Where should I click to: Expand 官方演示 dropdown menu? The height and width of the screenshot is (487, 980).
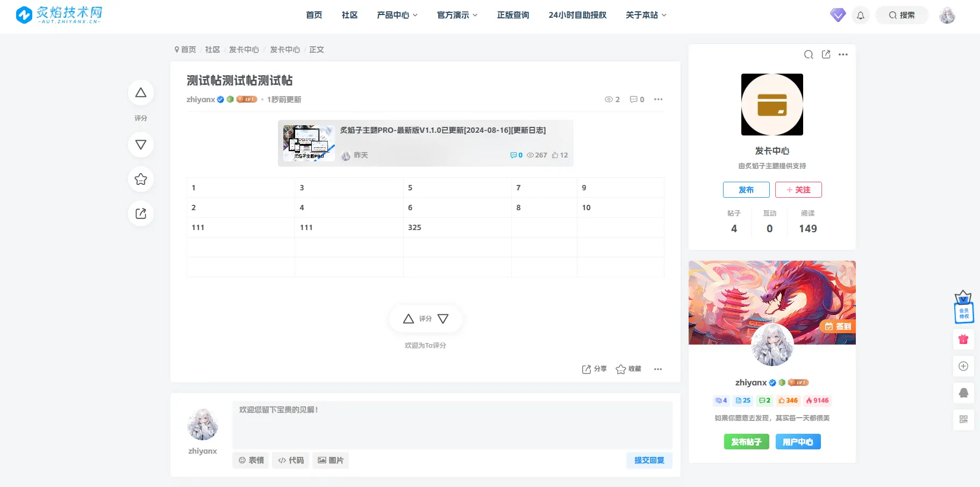[457, 15]
